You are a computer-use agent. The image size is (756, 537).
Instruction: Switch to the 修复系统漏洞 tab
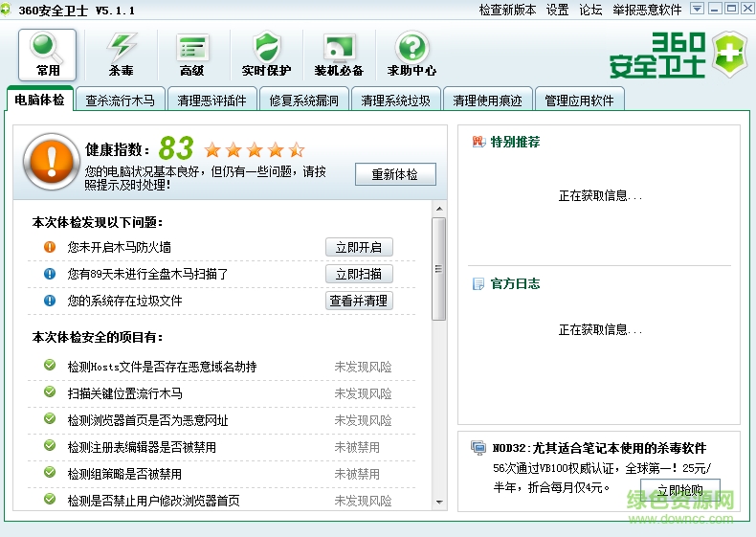point(303,101)
